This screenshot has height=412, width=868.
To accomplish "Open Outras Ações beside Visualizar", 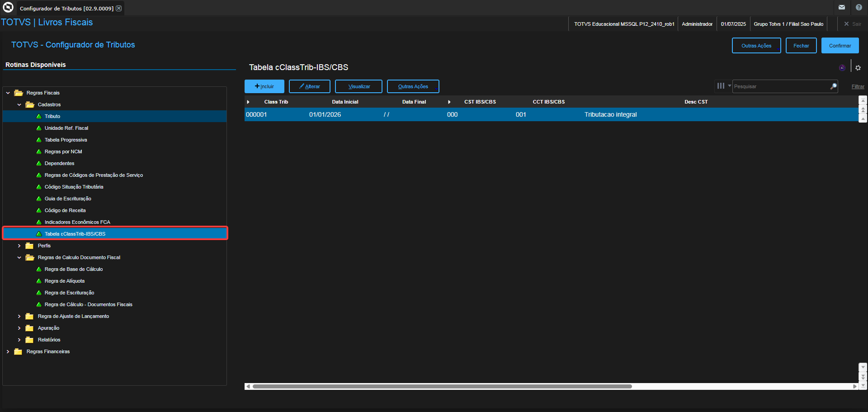I will (413, 86).
